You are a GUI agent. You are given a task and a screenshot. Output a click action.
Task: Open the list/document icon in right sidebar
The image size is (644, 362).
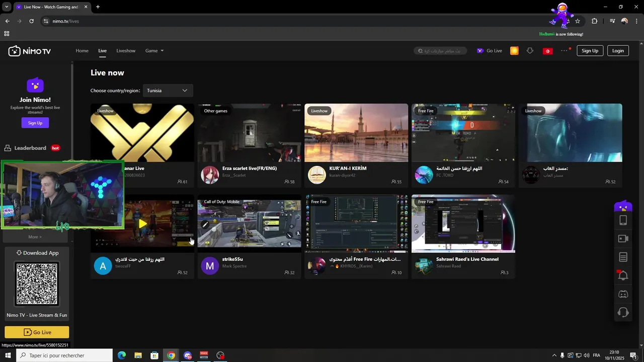(x=623, y=257)
